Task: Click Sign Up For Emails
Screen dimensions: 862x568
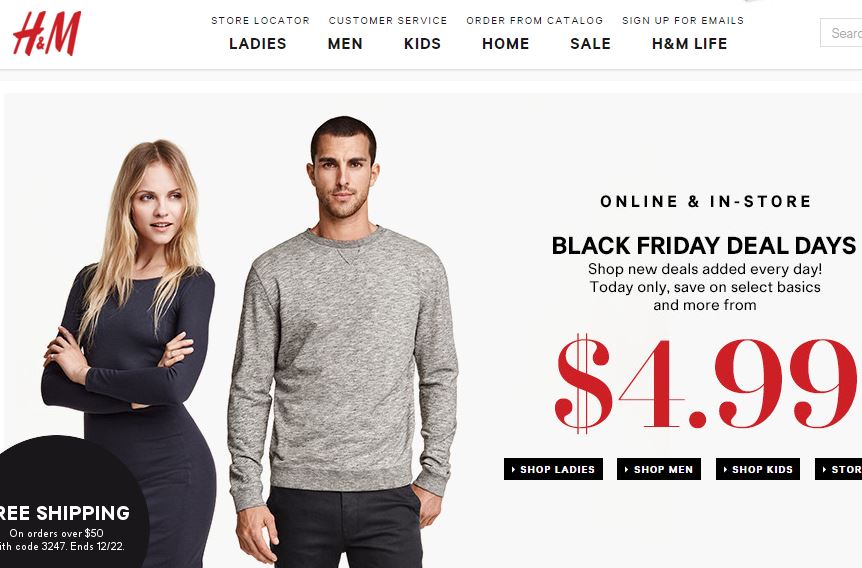Action: click(x=683, y=20)
